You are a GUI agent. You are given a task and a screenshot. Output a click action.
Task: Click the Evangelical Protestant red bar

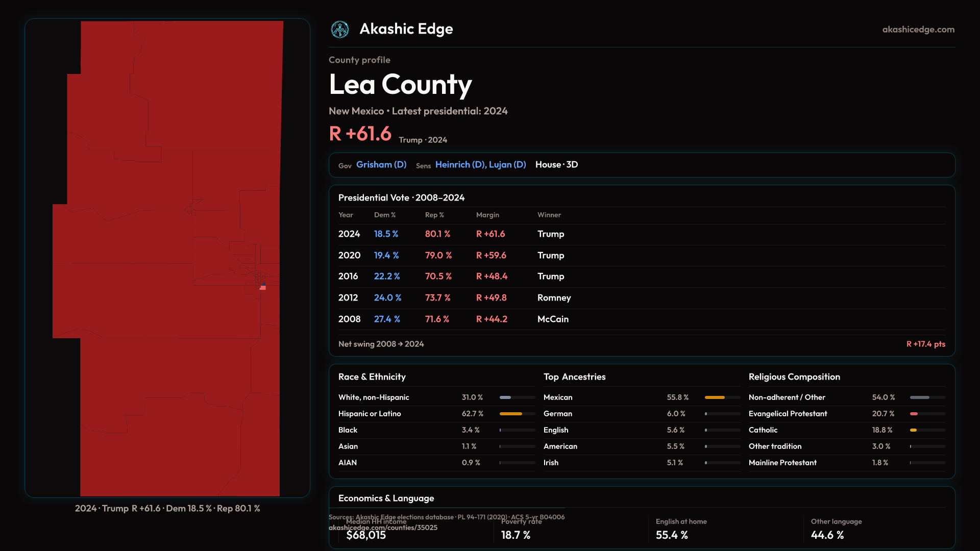[x=914, y=414]
